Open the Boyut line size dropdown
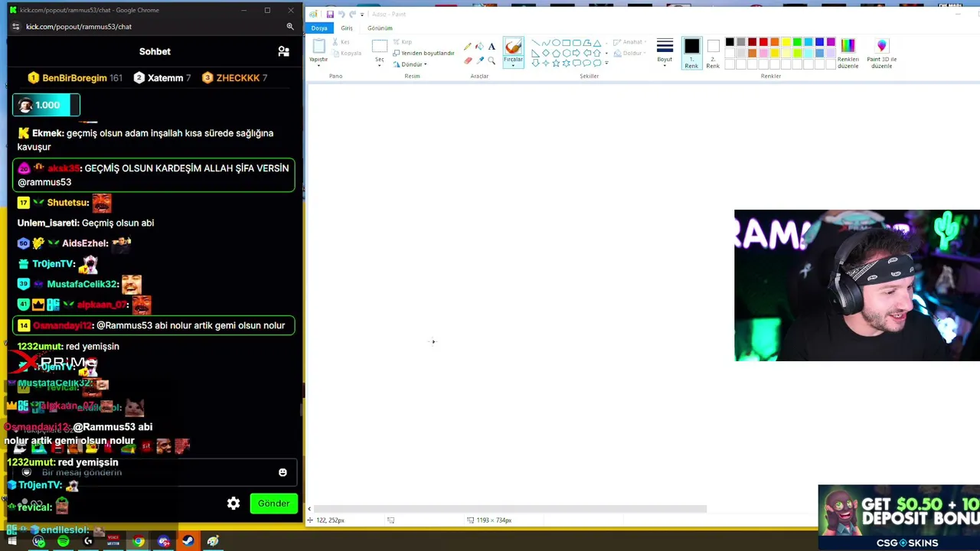The height and width of the screenshot is (551, 980). coord(665,52)
